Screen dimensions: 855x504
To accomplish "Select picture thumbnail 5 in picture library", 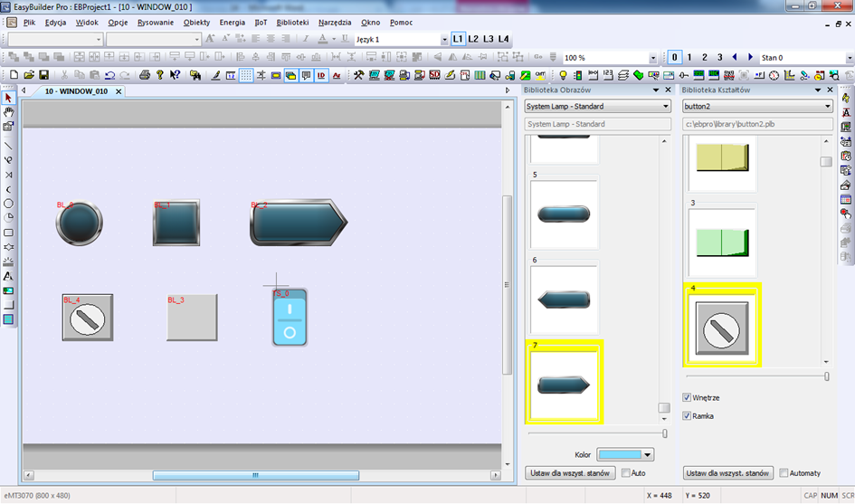I will coord(565,214).
